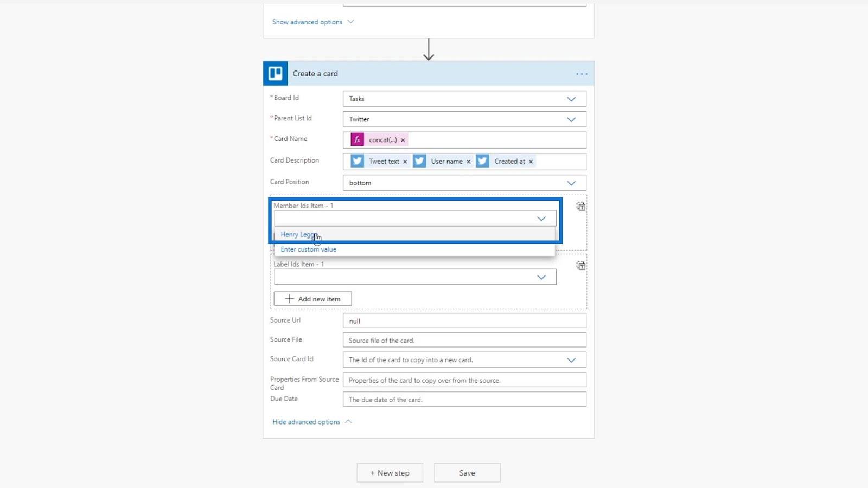Click the New step button

(390, 473)
